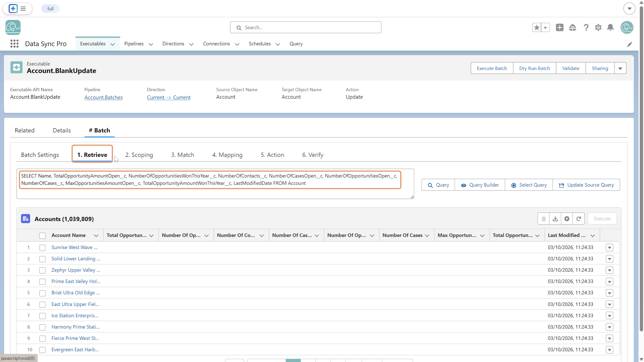Check the box for Ice Station Enterprise row
Viewport: 644px width, 362px height.
tap(42, 316)
